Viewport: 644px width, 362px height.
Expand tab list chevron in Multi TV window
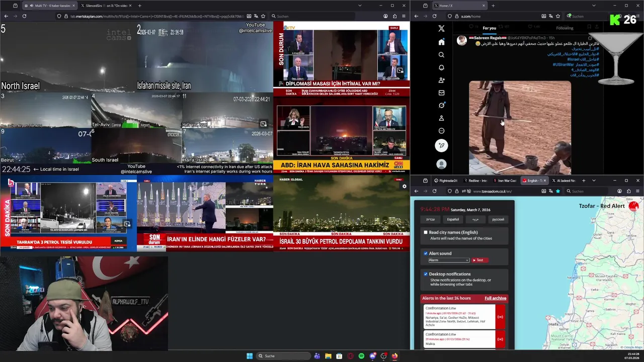pos(360,6)
